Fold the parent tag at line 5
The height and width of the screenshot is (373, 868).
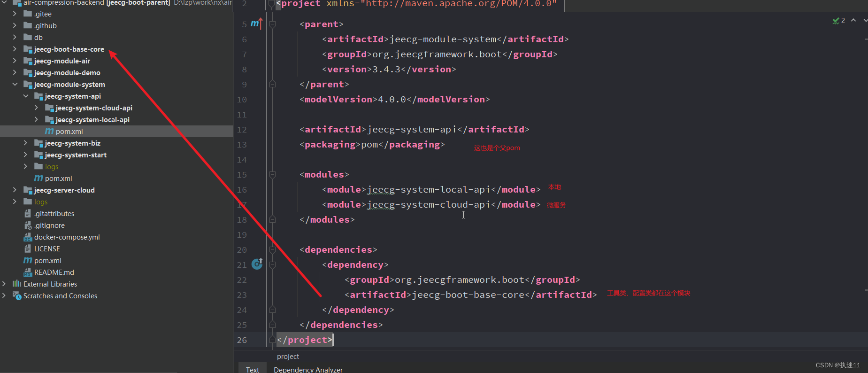point(272,24)
